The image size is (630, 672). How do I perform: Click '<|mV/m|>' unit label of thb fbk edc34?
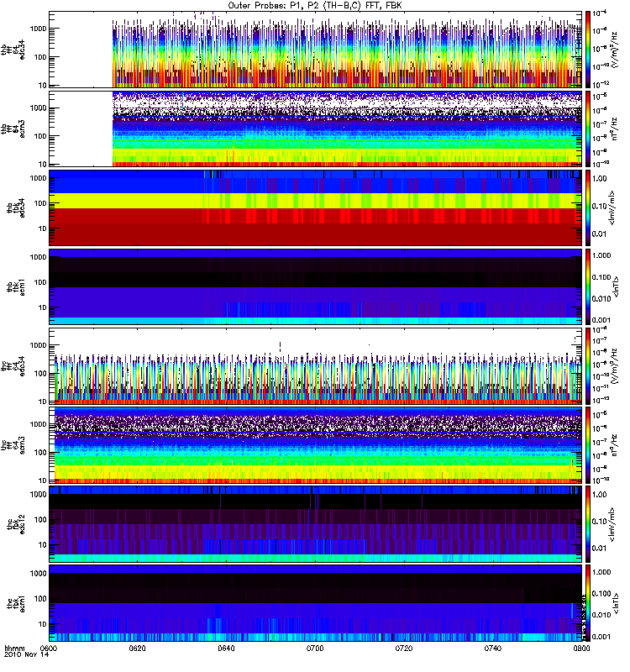[x=612, y=207]
